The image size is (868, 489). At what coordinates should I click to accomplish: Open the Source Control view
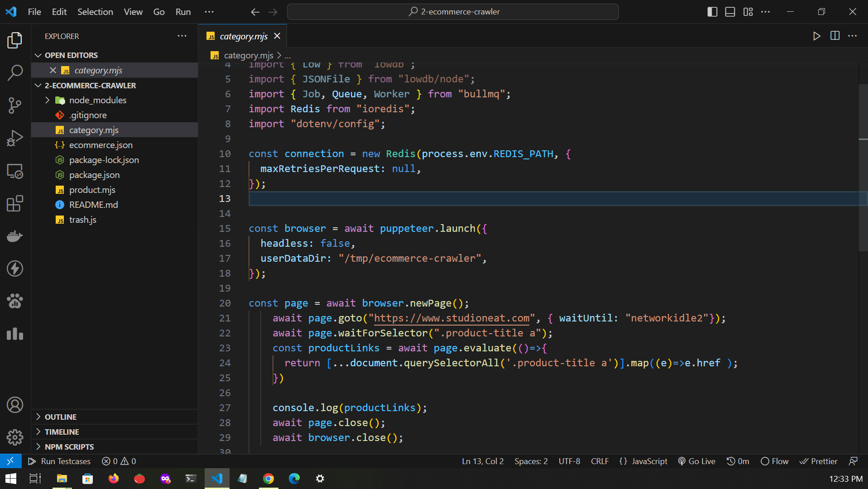tap(15, 105)
